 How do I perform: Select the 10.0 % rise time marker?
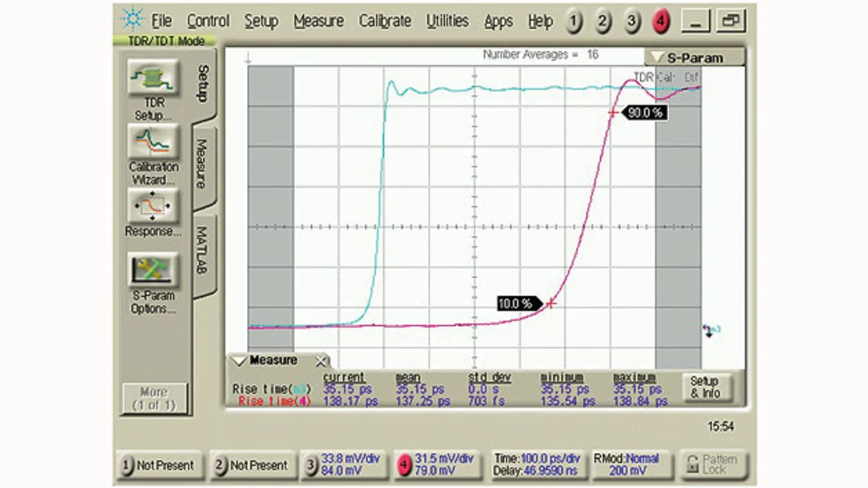click(x=517, y=303)
